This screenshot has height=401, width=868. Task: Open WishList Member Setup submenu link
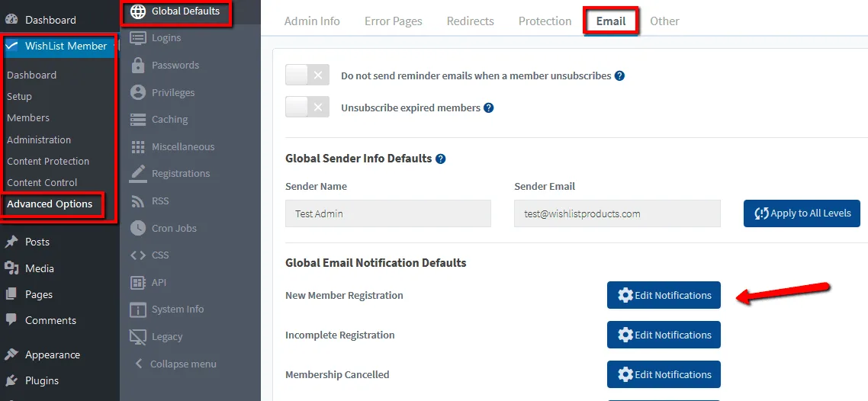pyautogui.click(x=19, y=96)
